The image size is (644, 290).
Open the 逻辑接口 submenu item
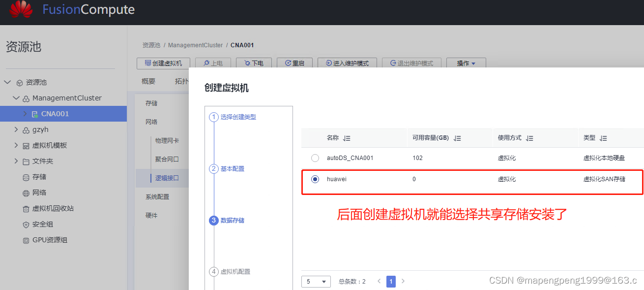point(167,178)
